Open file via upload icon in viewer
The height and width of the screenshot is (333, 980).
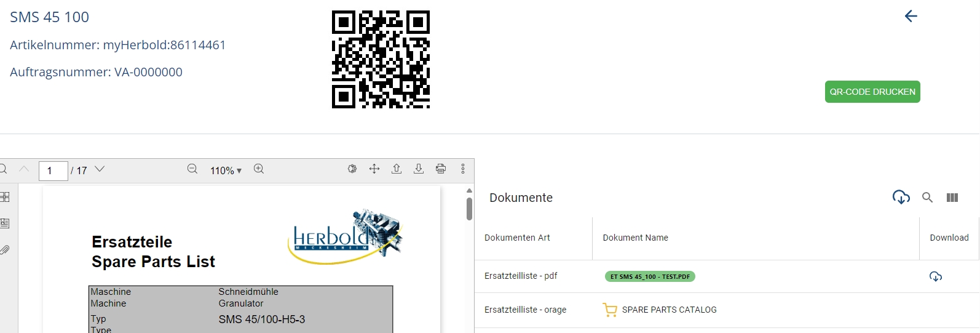click(397, 169)
